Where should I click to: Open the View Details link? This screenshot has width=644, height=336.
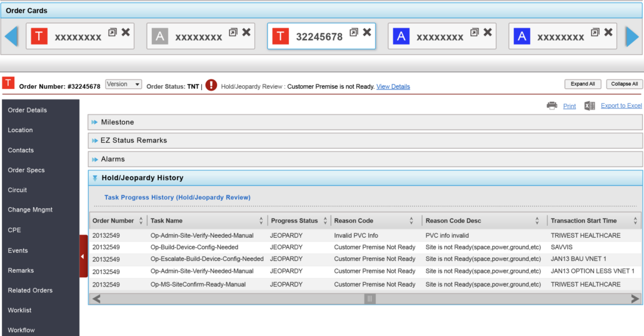click(x=393, y=86)
